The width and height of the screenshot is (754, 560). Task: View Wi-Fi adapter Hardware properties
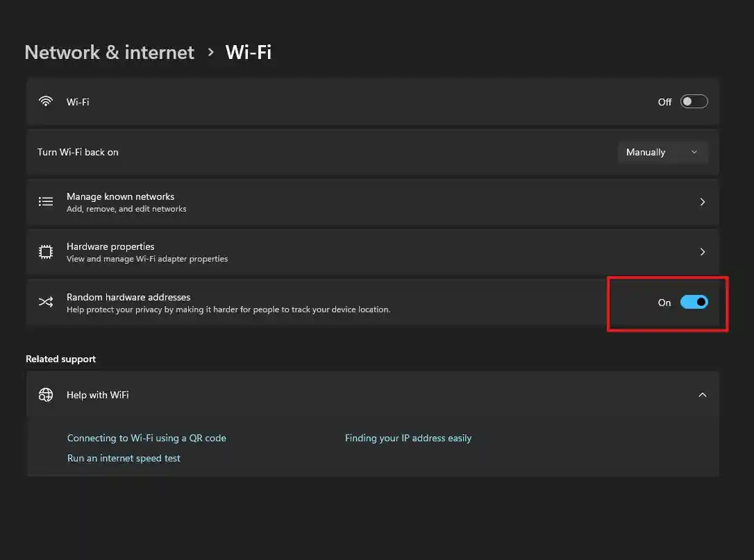coord(347,251)
